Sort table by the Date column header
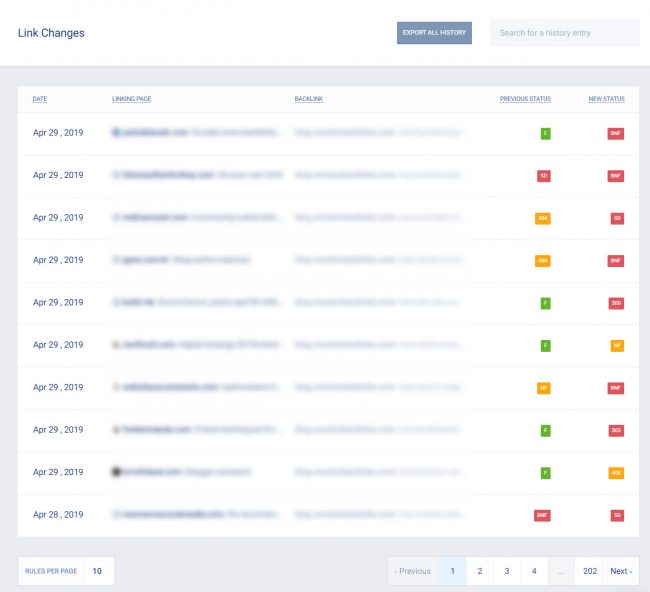 [40, 99]
